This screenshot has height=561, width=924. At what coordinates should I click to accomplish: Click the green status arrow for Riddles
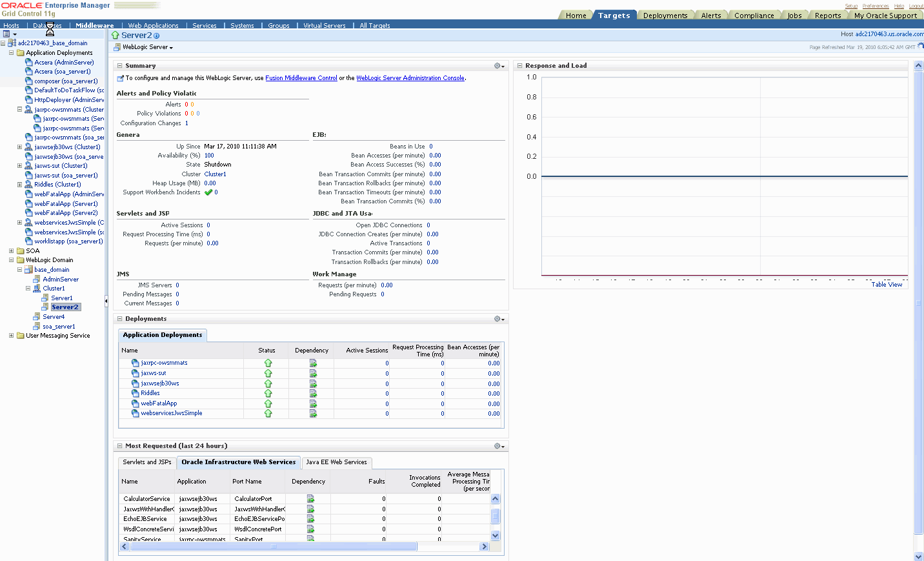tap(268, 393)
